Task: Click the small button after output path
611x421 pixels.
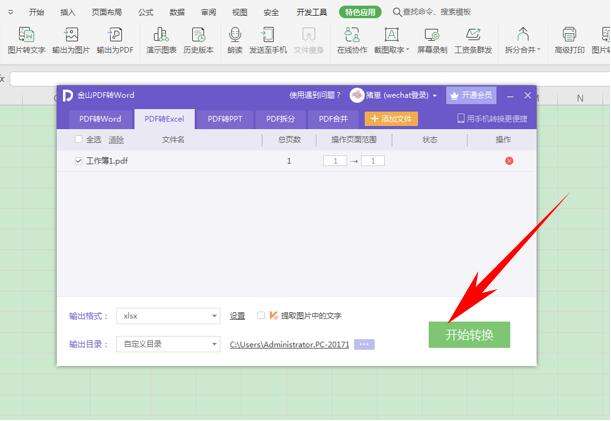Action: [x=364, y=345]
